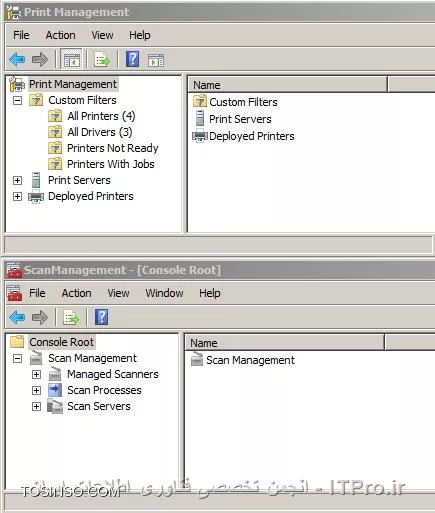Sort by Name column in Print Management
This screenshot has width=435, height=513.
(x=288, y=85)
